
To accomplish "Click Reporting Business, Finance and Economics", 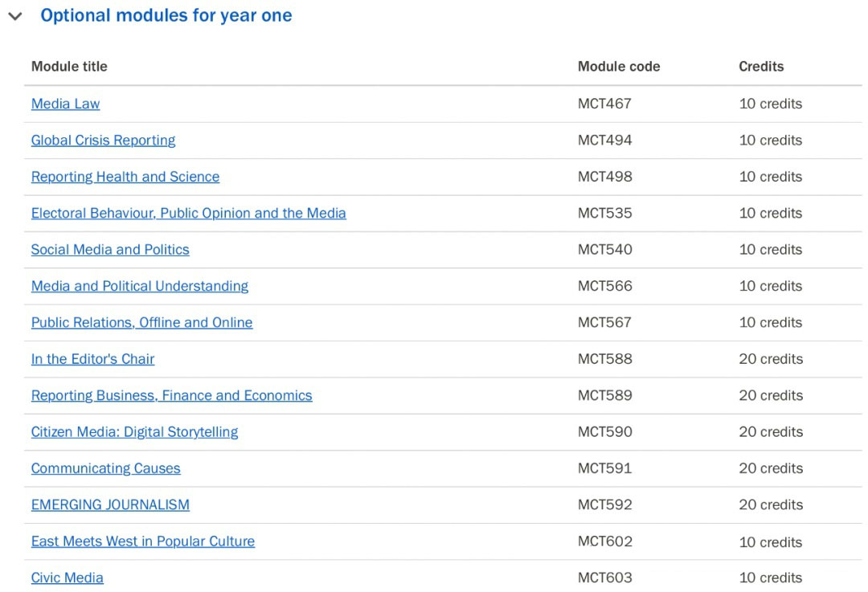I will 171,395.
